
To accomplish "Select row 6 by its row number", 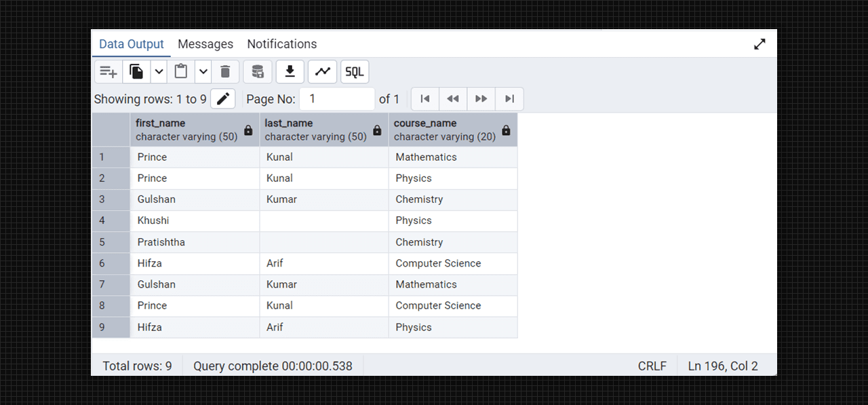I will [x=102, y=263].
